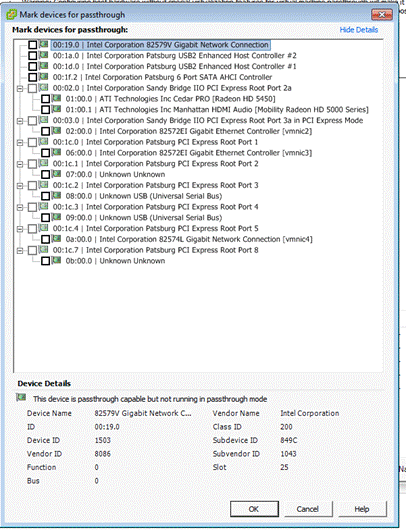Viewport: 406px width, 530px height.
Task: Click device icon for 02:00.0 vmnic2 controller
Action: [x=56, y=131]
